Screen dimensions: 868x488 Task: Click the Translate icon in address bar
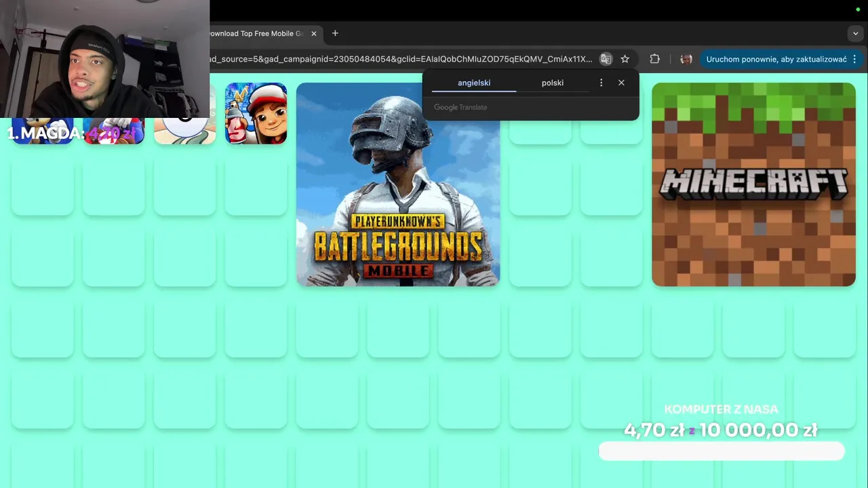606,59
